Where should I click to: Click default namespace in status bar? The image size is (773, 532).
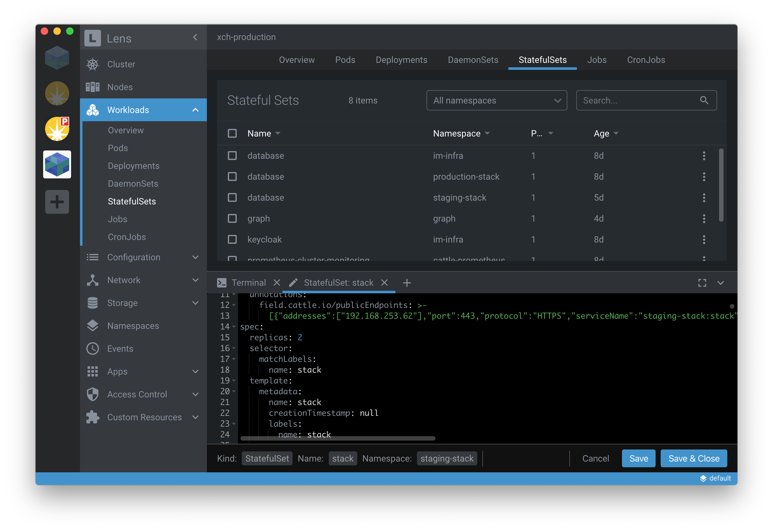(715, 478)
